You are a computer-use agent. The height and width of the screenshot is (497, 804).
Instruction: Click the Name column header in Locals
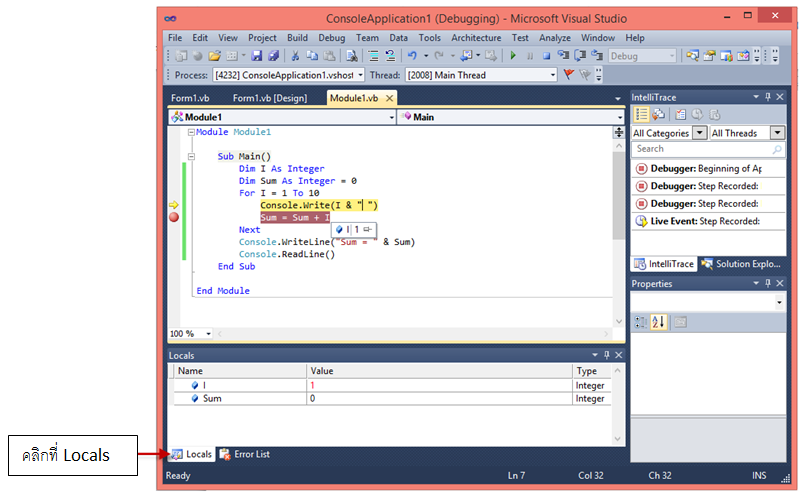click(x=240, y=371)
